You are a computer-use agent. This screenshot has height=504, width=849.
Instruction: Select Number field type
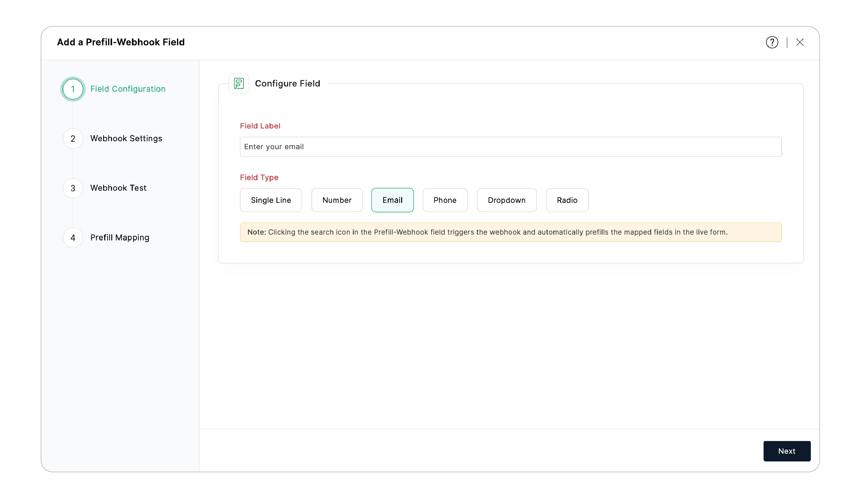(x=337, y=200)
